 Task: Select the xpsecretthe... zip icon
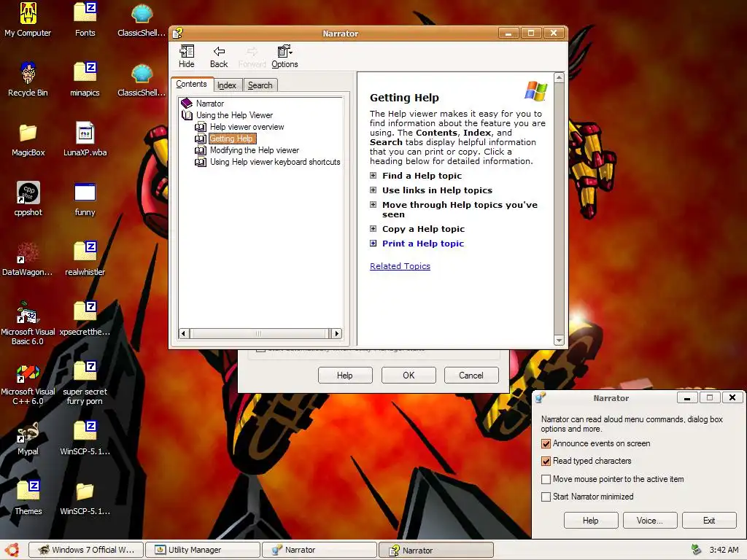tap(85, 319)
